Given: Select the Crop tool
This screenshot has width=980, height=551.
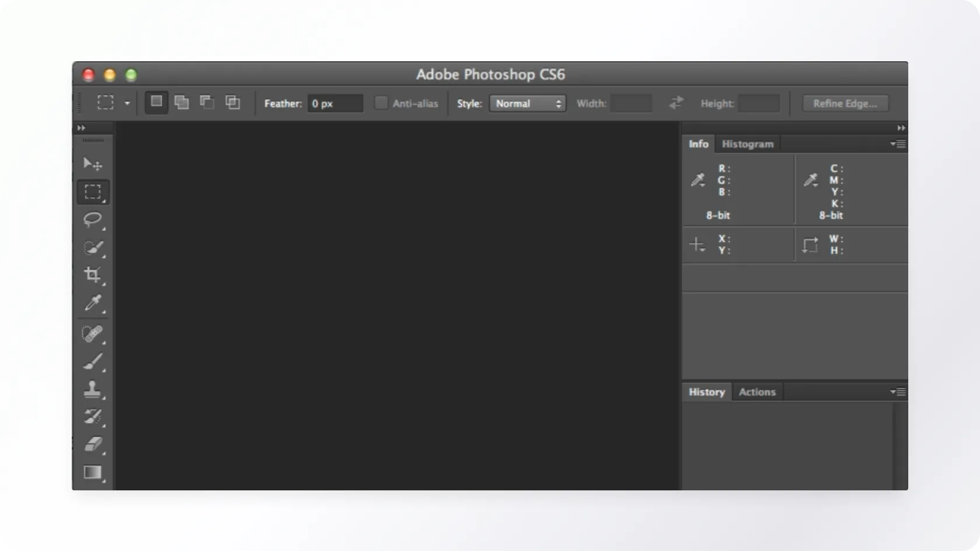Looking at the screenshot, I should [x=93, y=275].
